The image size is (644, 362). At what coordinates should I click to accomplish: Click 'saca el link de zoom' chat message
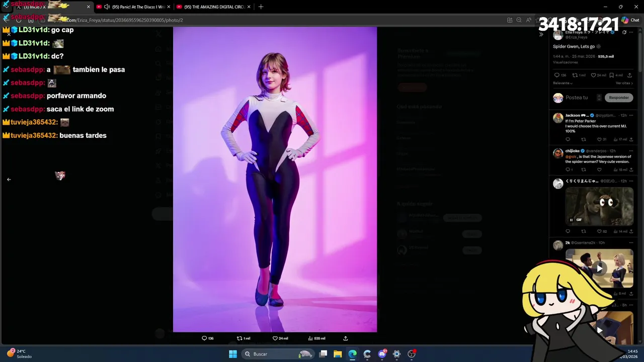coord(80,109)
